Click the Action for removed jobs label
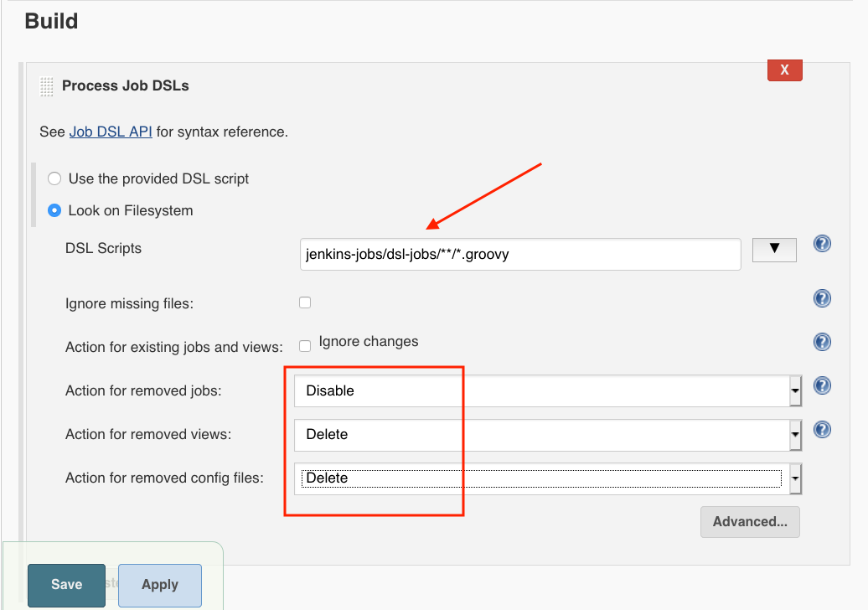868x610 pixels. tap(143, 390)
